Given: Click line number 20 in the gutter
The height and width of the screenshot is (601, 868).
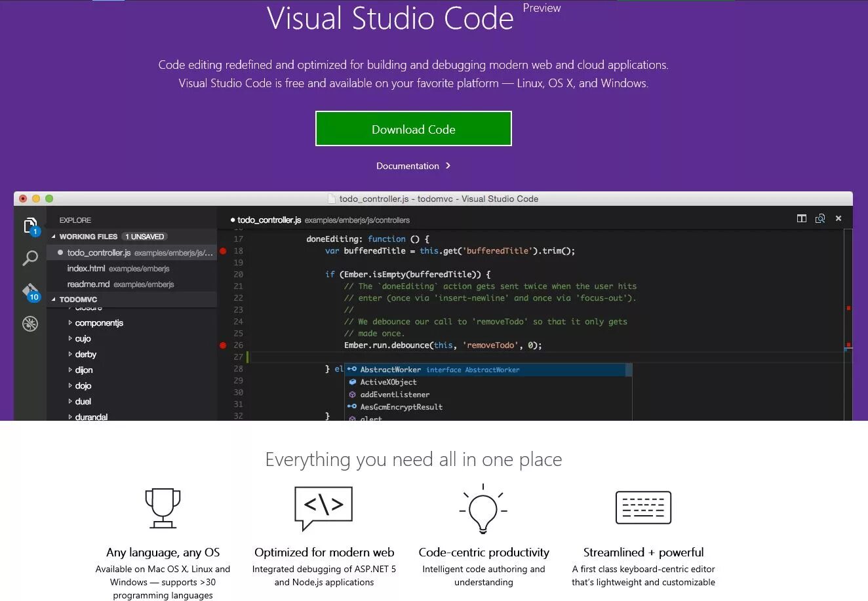Looking at the screenshot, I should point(238,275).
